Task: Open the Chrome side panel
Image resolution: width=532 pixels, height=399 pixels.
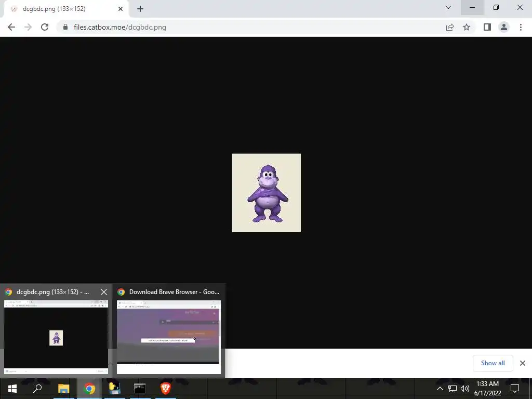Action: tap(487, 27)
